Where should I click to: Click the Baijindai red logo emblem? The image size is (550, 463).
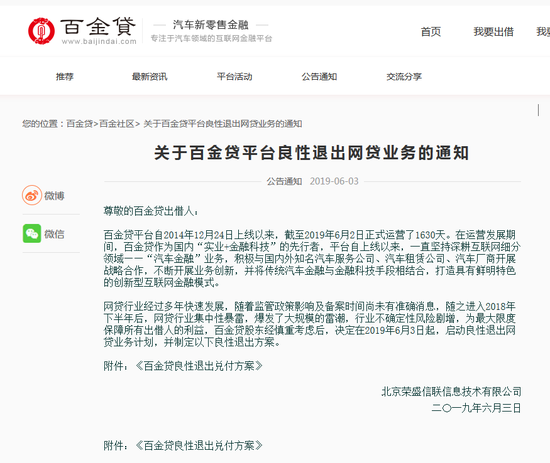pyautogui.click(x=41, y=31)
